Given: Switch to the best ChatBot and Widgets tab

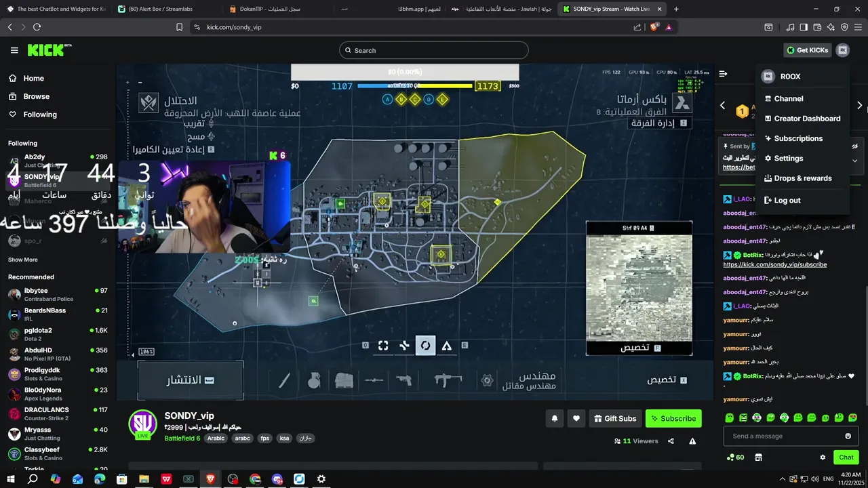Looking at the screenshot, I should point(56,9).
